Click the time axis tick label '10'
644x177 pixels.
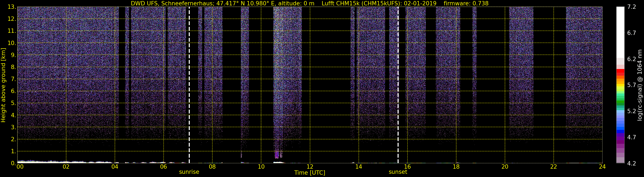click(x=261, y=167)
